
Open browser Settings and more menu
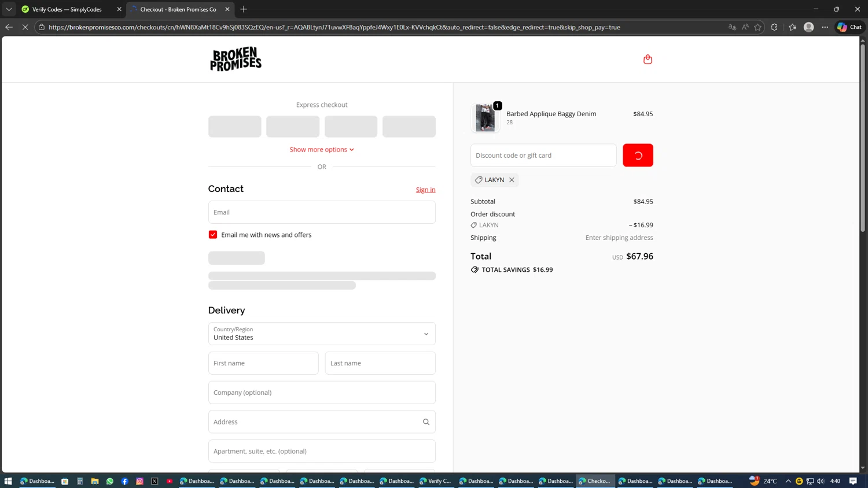[825, 27]
